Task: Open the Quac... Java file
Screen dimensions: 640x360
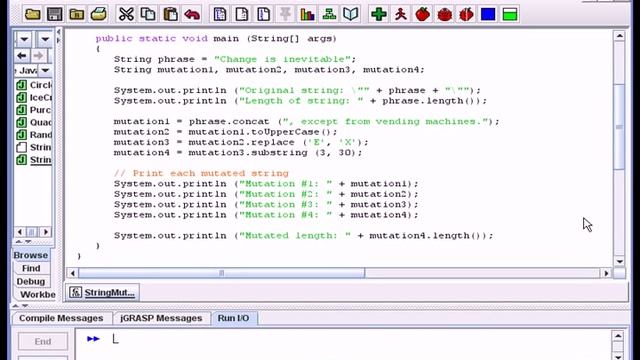Action: (34, 122)
